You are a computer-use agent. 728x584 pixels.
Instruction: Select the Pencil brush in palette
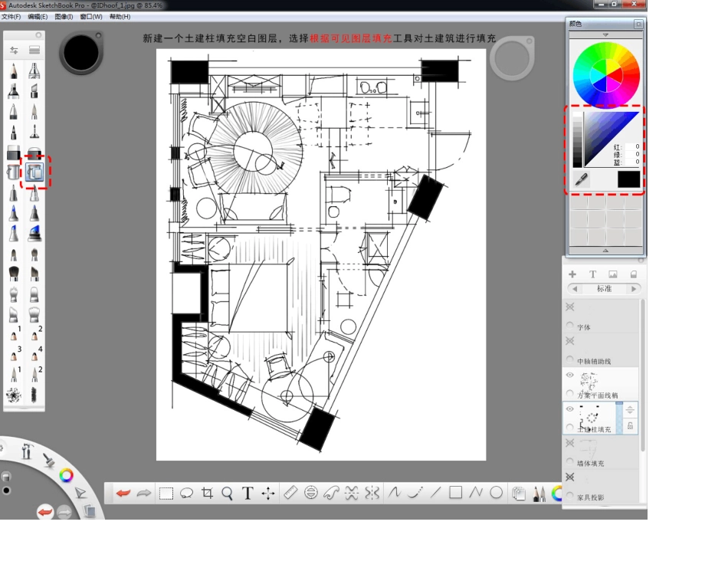(14, 71)
